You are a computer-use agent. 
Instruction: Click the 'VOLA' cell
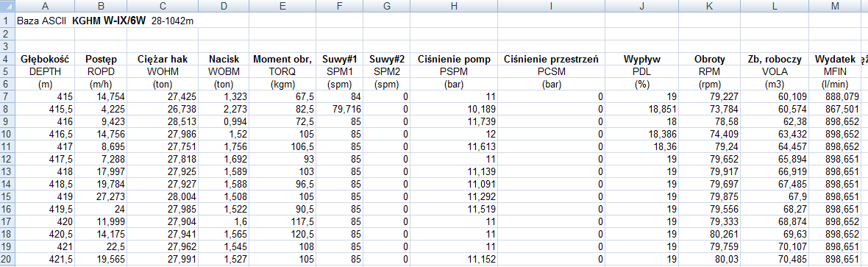coord(774,71)
